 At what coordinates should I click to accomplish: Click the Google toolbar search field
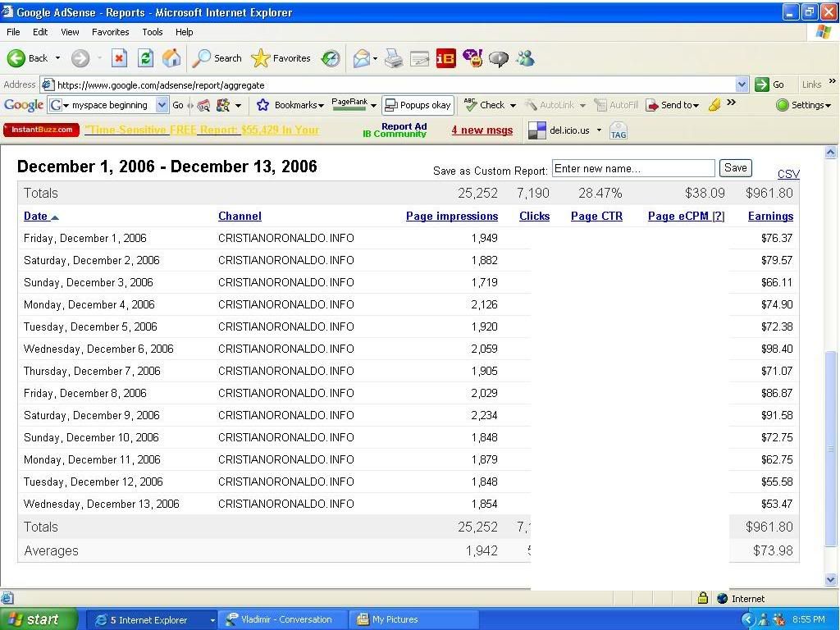click(109, 105)
